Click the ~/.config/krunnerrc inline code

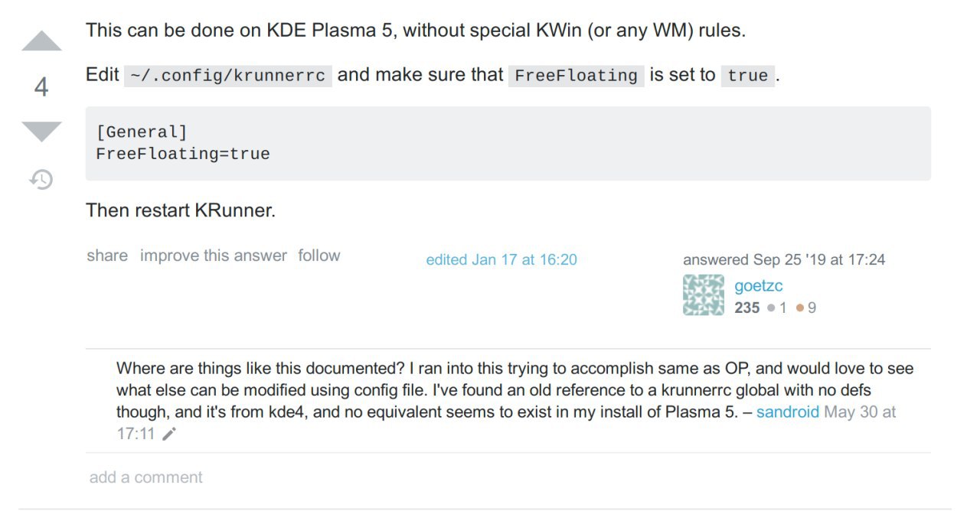(228, 75)
